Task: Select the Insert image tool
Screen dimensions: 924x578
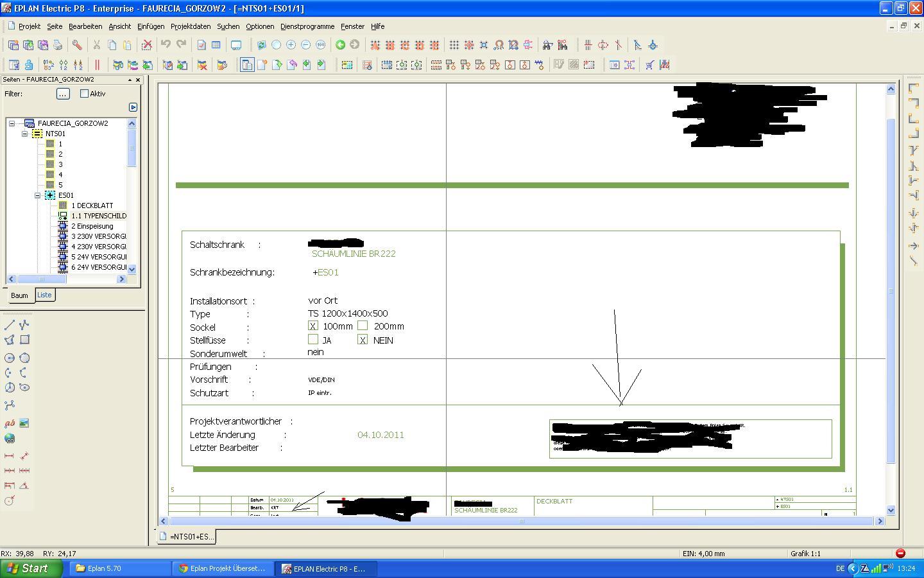Action: pyautogui.click(x=24, y=423)
